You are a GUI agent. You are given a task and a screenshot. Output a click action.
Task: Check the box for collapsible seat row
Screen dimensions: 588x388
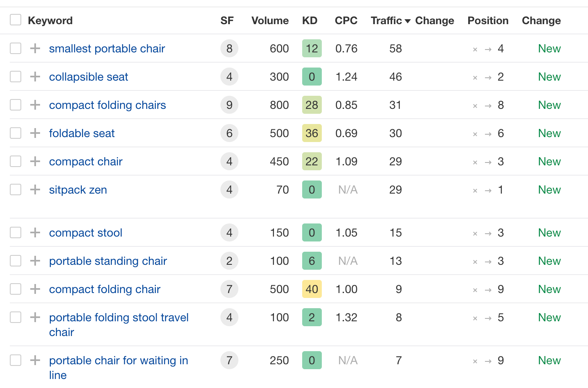coord(16,77)
